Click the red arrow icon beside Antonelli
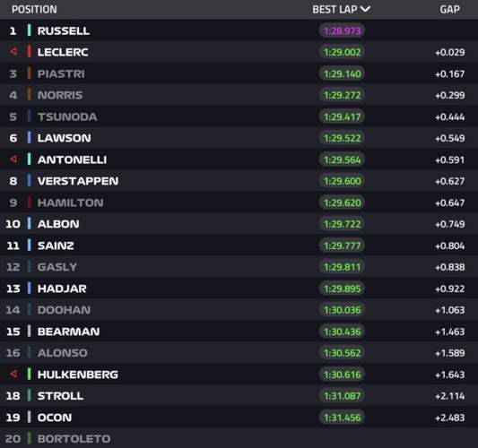The height and width of the screenshot is (448, 478). (x=13, y=159)
